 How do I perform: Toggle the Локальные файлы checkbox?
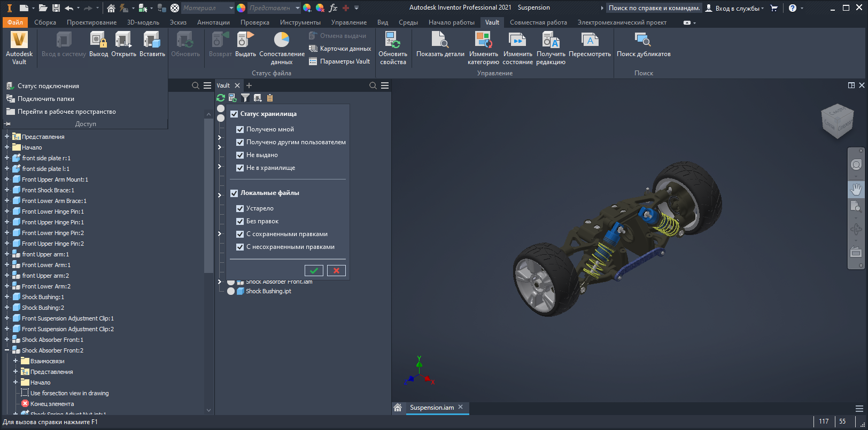pyautogui.click(x=234, y=193)
